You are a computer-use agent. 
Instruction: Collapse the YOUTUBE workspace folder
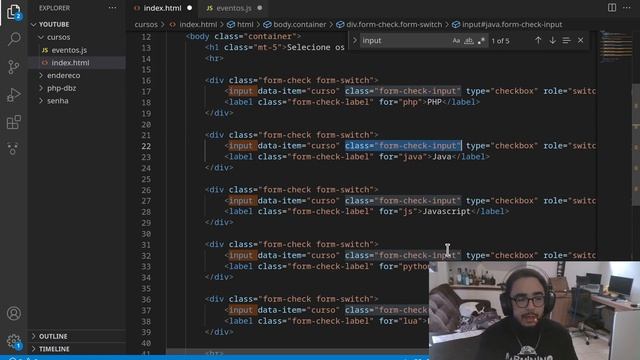(x=77, y=24)
